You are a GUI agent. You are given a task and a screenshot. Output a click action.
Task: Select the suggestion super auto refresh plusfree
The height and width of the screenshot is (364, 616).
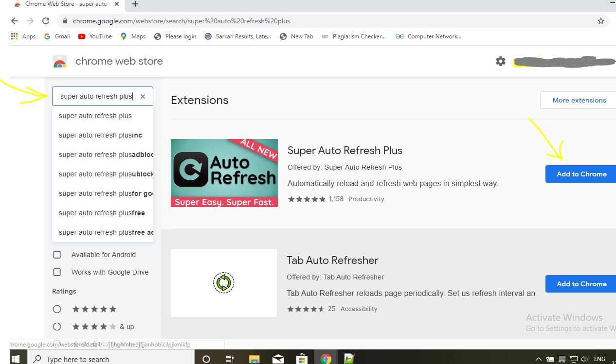[101, 213]
